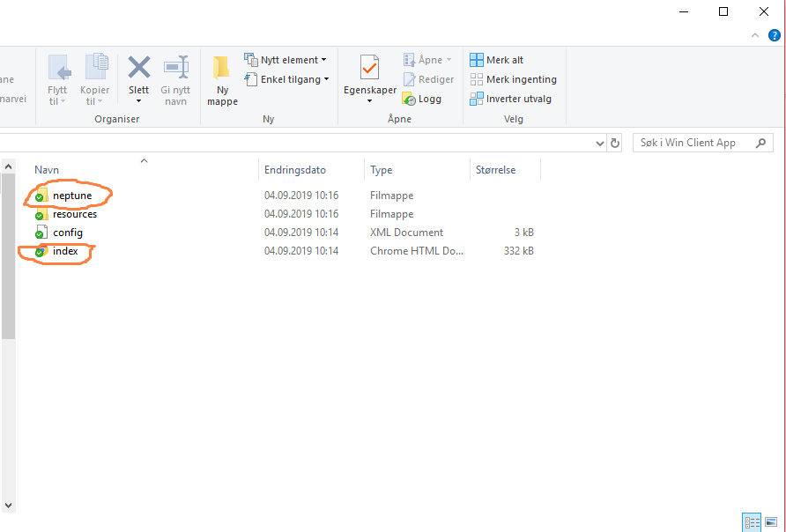This screenshot has height=532, width=786.
Task: Click the Søk i Win Client App search field
Action: tap(696, 142)
